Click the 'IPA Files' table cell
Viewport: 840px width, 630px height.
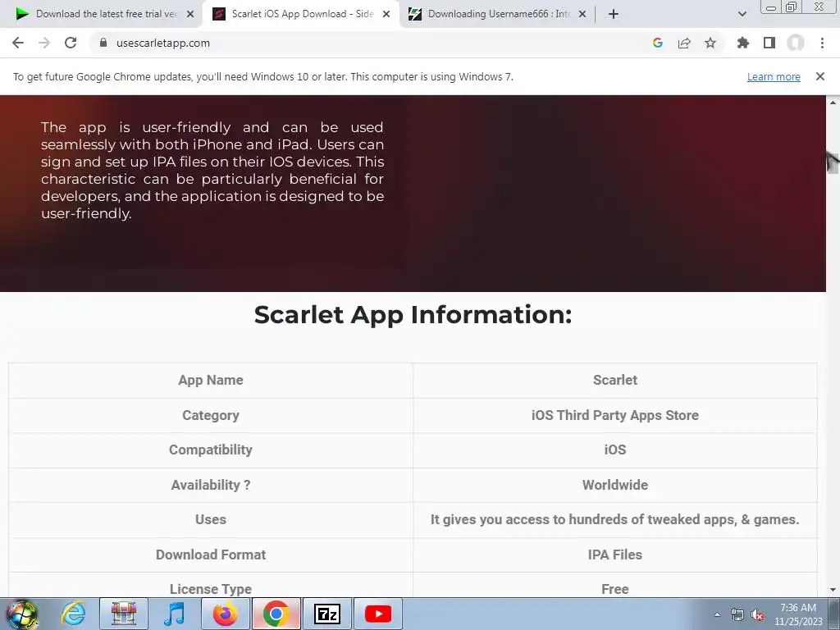click(615, 555)
